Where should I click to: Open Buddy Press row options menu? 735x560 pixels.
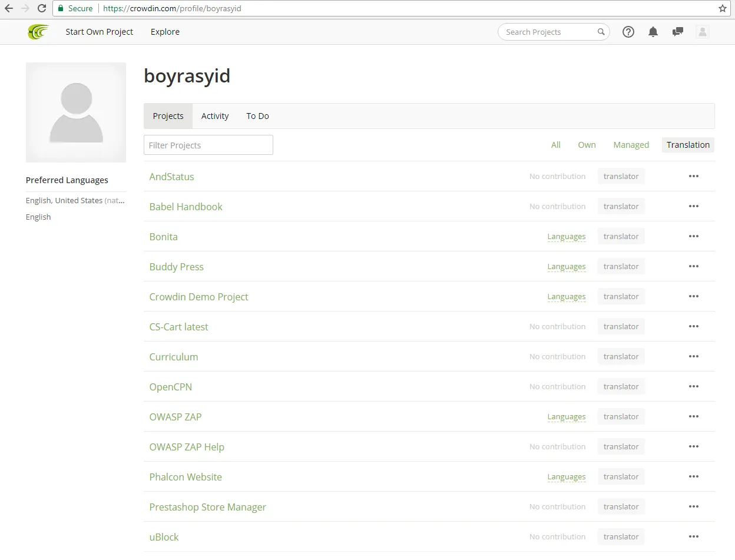[693, 266]
